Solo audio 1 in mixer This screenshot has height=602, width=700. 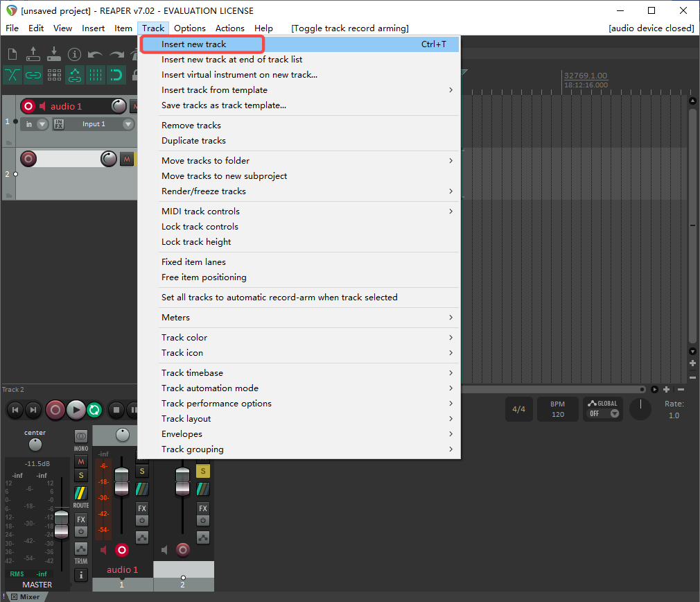(142, 471)
